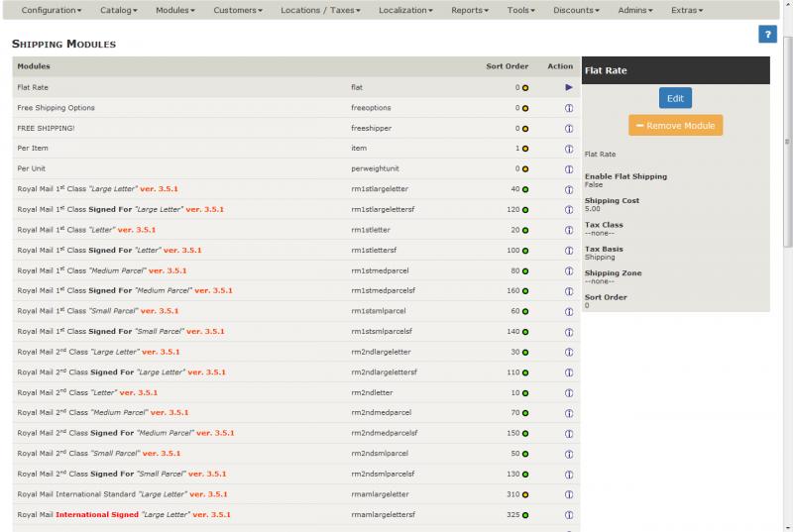This screenshot has width=793, height=532.
Task: Open info icon for rm1stletter row
Action: pos(569,231)
